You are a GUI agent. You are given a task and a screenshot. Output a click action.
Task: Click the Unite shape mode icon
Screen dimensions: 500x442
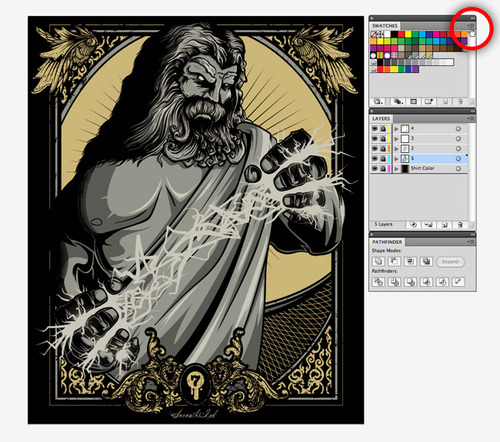[378, 261]
